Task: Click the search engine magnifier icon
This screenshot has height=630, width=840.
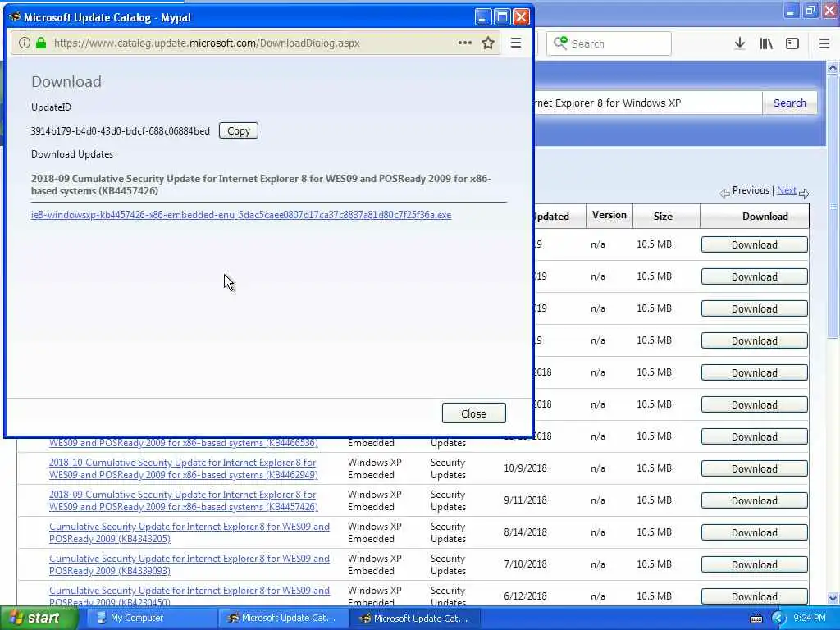Action: click(x=559, y=43)
